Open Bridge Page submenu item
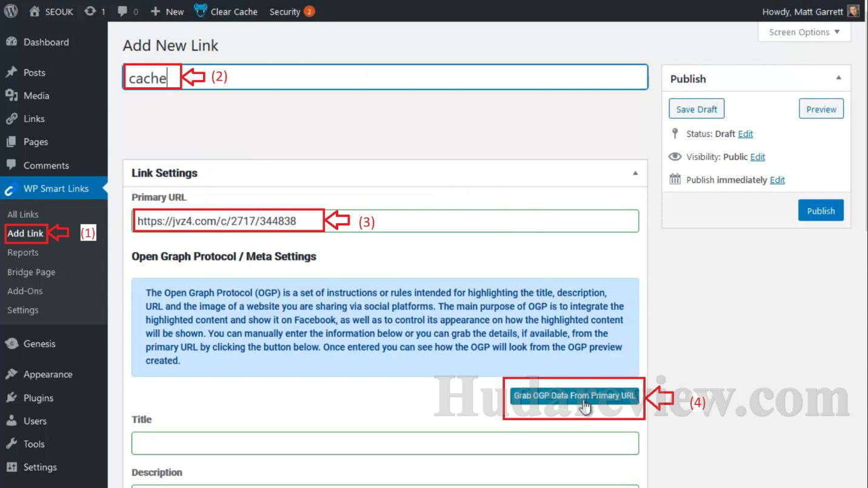 point(32,272)
